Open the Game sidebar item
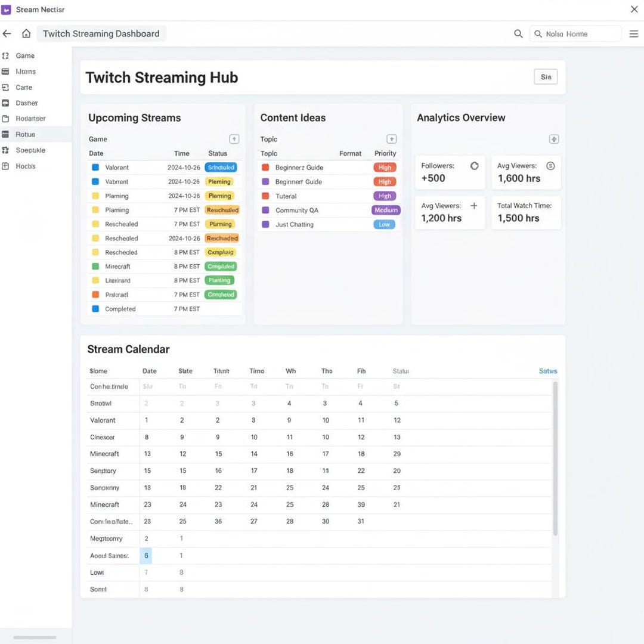This screenshot has height=644, width=644. click(x=36, y=56)
